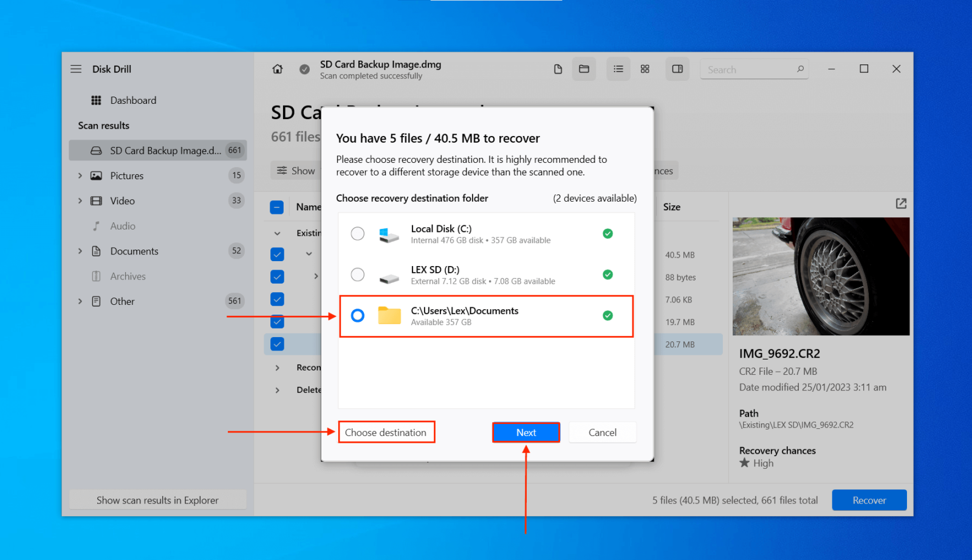Click inside the Search field
This screenshot has width=972, height=560.
(747, 69)
